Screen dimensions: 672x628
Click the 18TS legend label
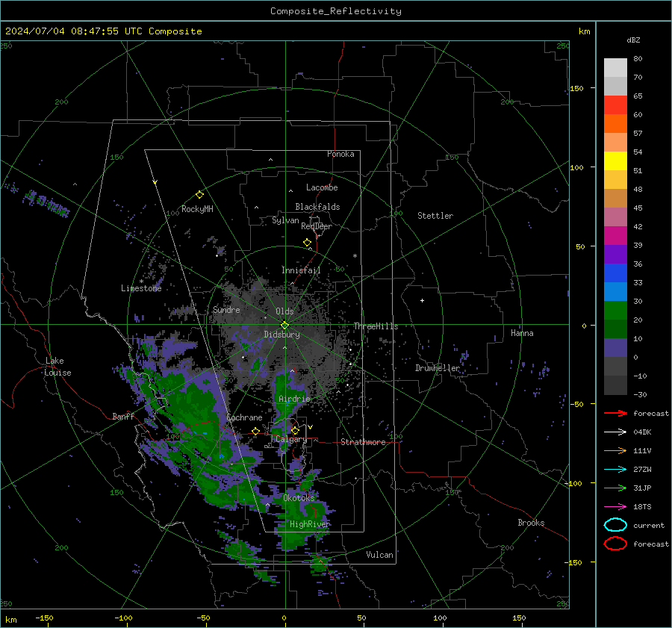[x=642, y=507]
